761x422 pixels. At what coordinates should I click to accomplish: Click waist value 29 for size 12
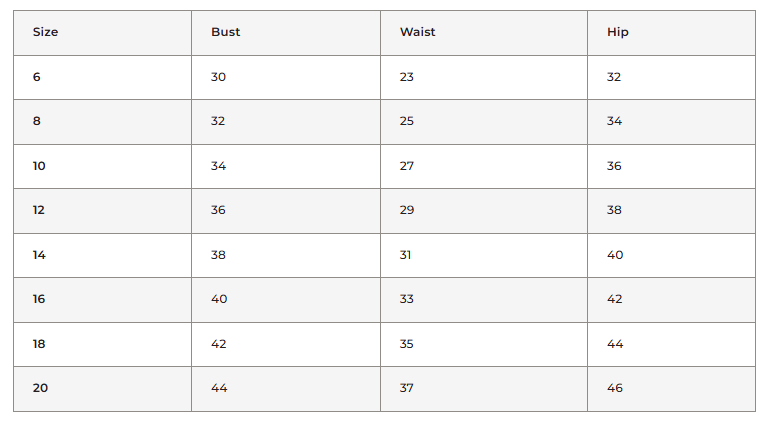click(x=407, y=210)
